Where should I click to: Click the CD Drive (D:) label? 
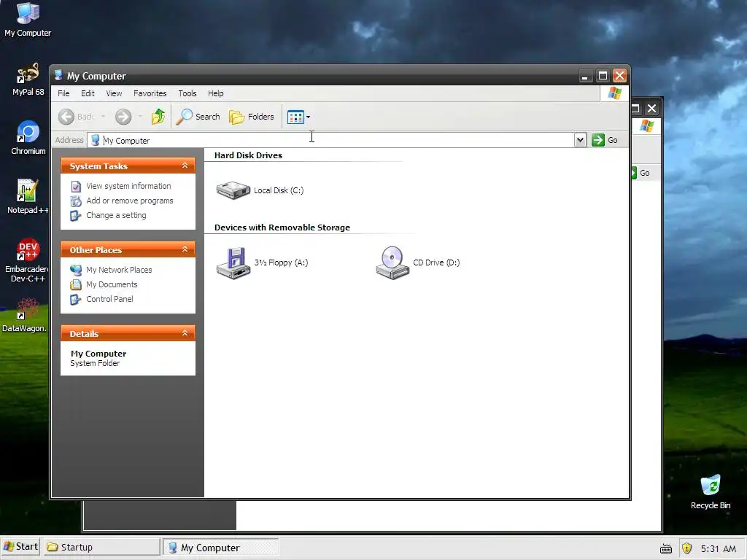pos(436,262)
